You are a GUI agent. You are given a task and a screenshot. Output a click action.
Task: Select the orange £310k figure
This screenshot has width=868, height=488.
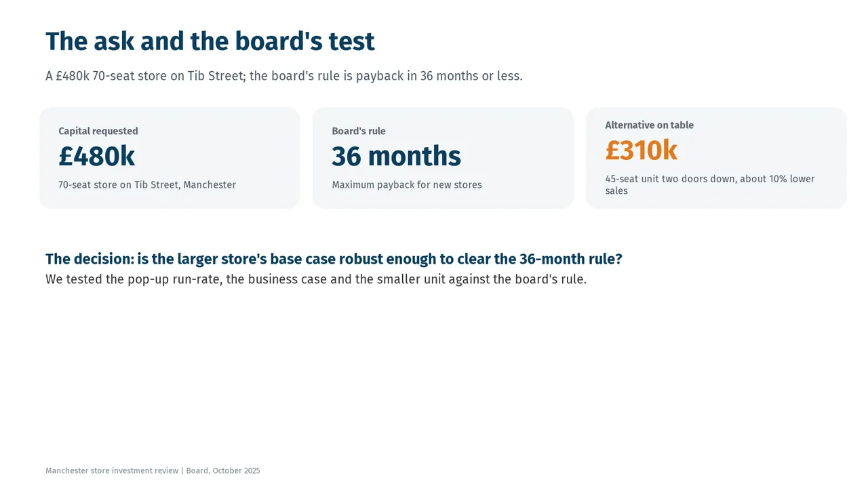pyautogui.click(x=642, y=150)
